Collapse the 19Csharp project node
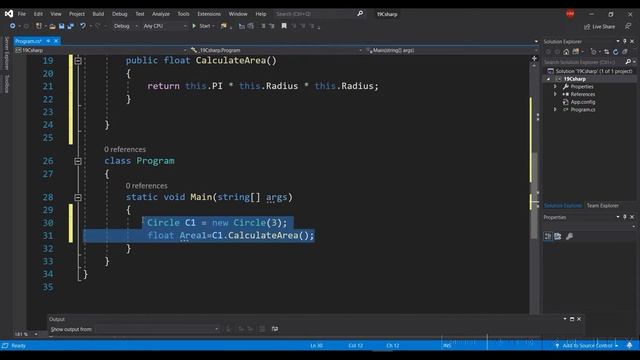 pos(549,79)
